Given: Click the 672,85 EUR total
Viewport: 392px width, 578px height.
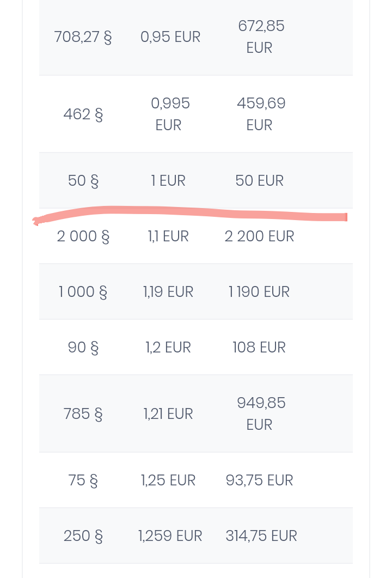Looking at the screenshot, I should coord(261,37).
